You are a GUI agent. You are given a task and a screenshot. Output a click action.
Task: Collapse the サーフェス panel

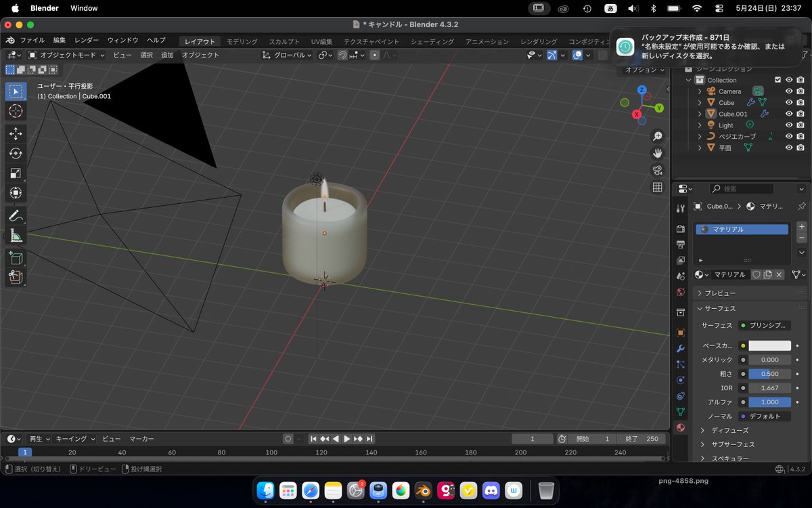pyautogui.click(x=749, y=308)
